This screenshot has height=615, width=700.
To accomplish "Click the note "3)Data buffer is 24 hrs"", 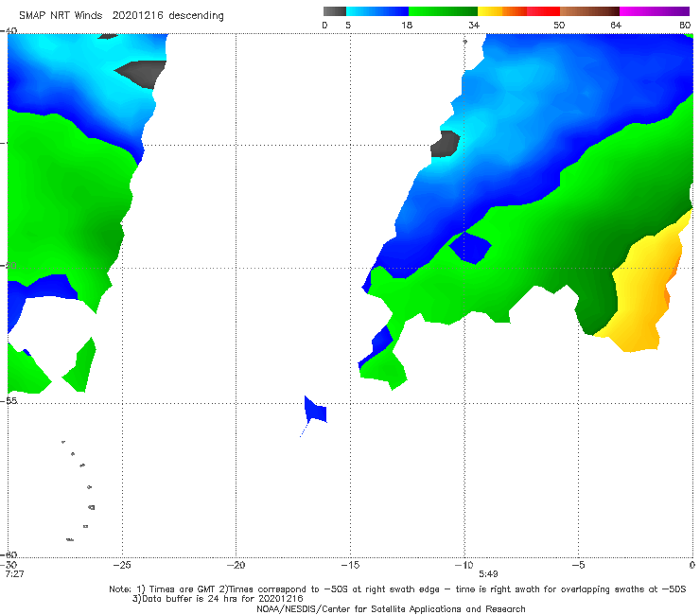I will 218,599.
